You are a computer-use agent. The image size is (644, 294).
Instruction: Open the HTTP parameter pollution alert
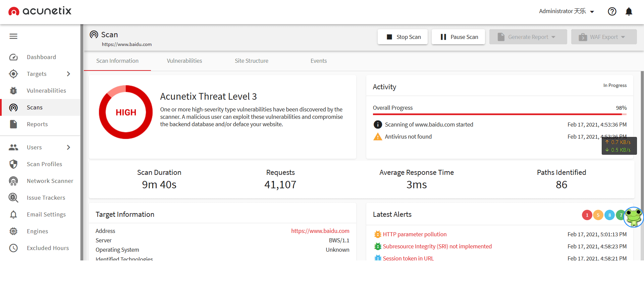pyautogui.click(x=415, y=234)
